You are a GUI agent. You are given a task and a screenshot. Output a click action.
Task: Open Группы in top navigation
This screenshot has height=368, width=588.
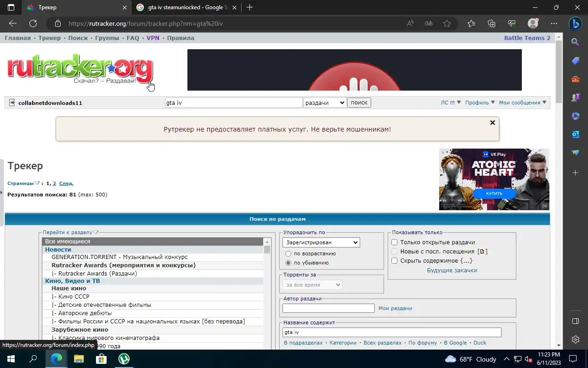point(107,38)
